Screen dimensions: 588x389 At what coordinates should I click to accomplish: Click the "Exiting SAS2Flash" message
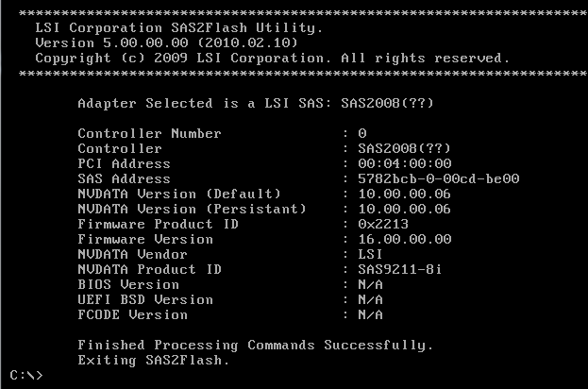[x=154, y=360]
